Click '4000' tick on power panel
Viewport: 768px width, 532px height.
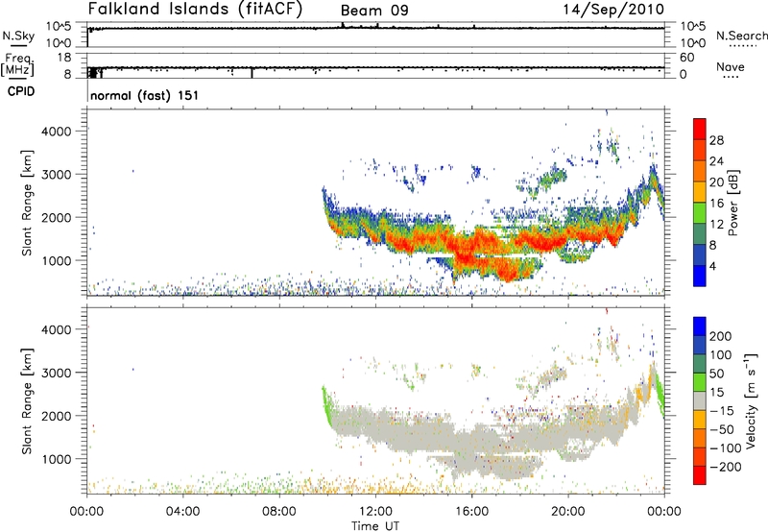pyautogui.click(x=57, y=132)
